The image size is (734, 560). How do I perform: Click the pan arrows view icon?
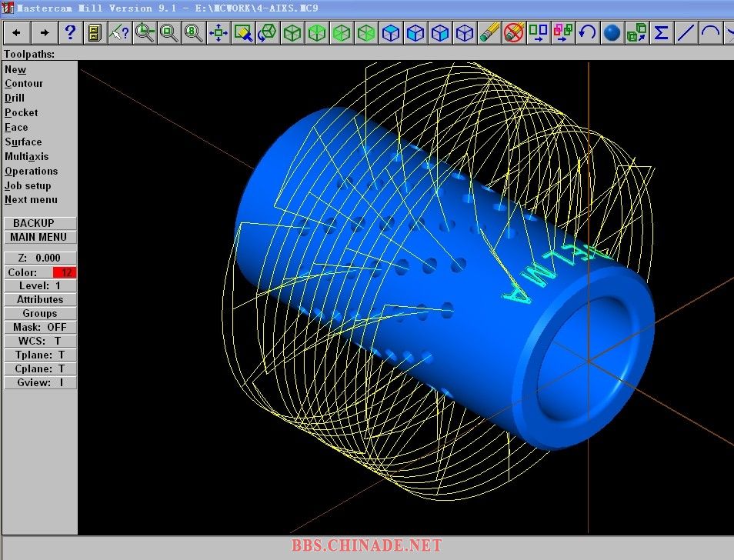point(219,32)
